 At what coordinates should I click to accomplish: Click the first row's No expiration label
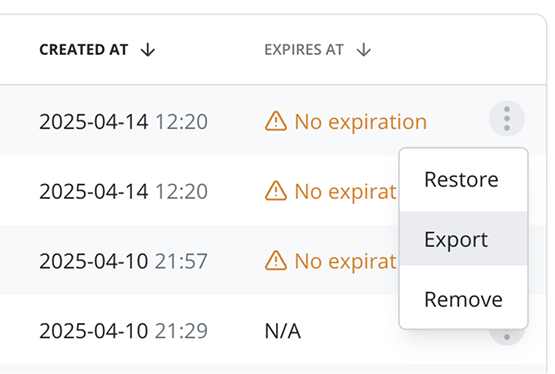point(361,122)
